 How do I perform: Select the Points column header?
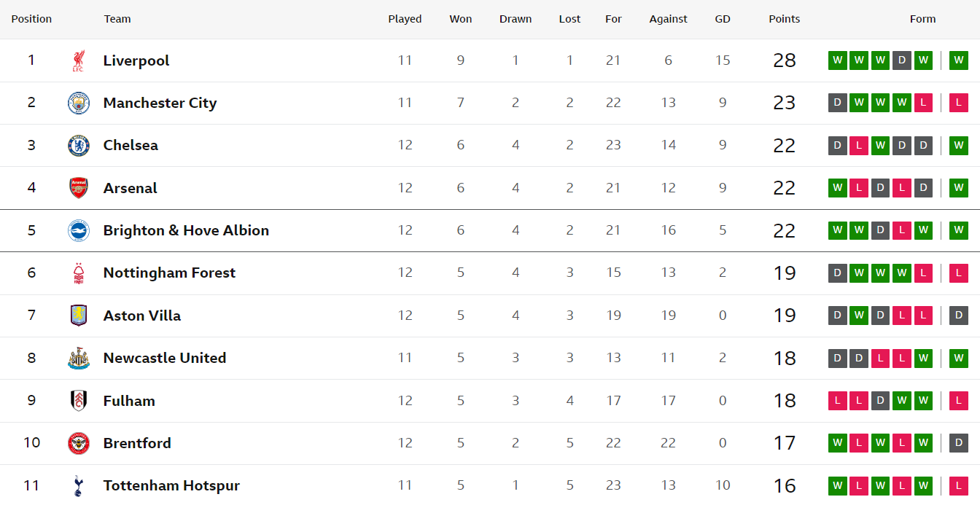point(785,19)
